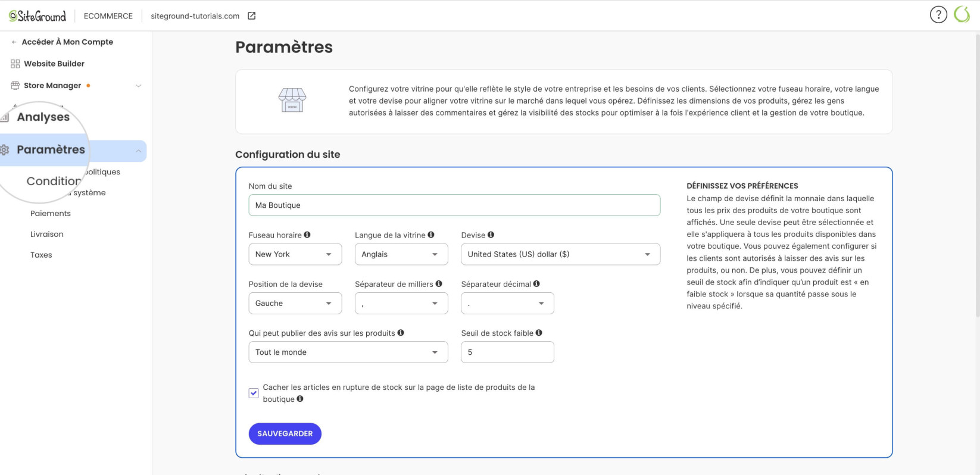This screenshot has width=980, height=475.
Task: Click the siteground-tutorials.com link
Action: pyautogui.click(x=195, y=16)
